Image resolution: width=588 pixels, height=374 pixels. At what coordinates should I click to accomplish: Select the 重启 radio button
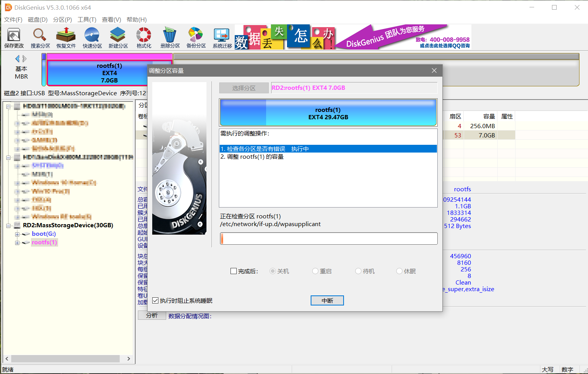pyautogui.click(x=315, y=271)
